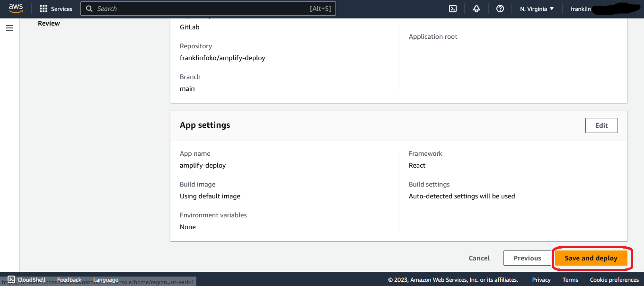Open the notifications bell
644x286 pixels.
pos(476,9)
